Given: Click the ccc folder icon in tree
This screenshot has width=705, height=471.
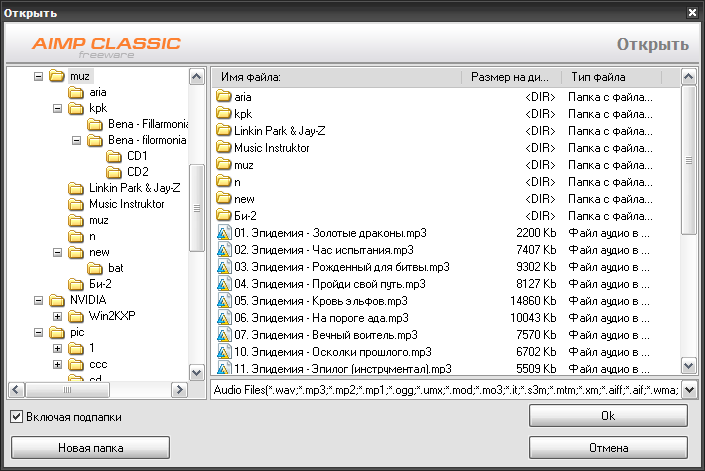Looking at the screenshot, I should (x=76, y=364).
